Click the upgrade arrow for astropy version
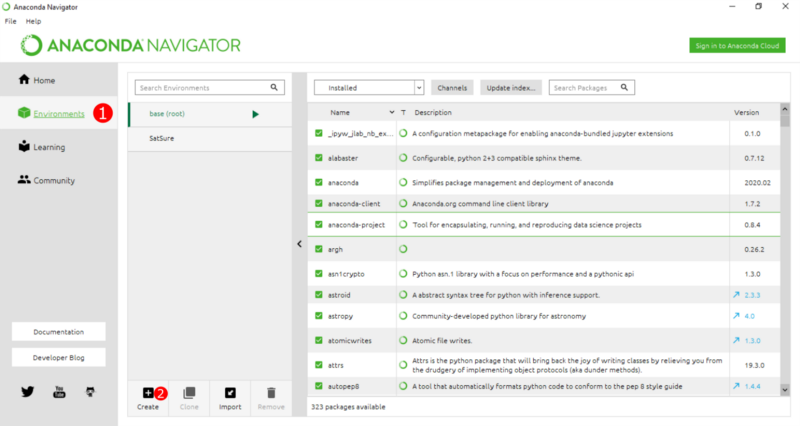 click(736, 316)
